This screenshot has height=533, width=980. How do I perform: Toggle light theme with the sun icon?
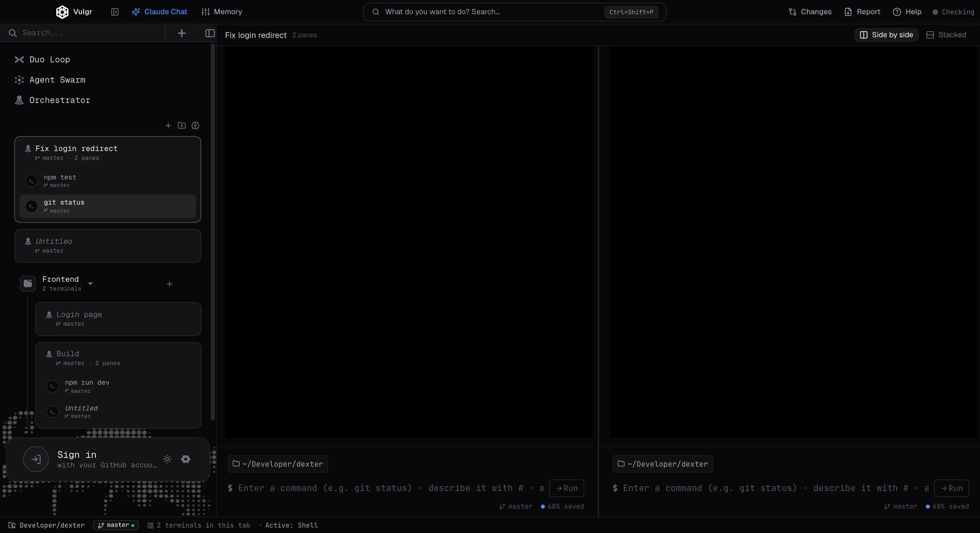(x=167, y=459)
